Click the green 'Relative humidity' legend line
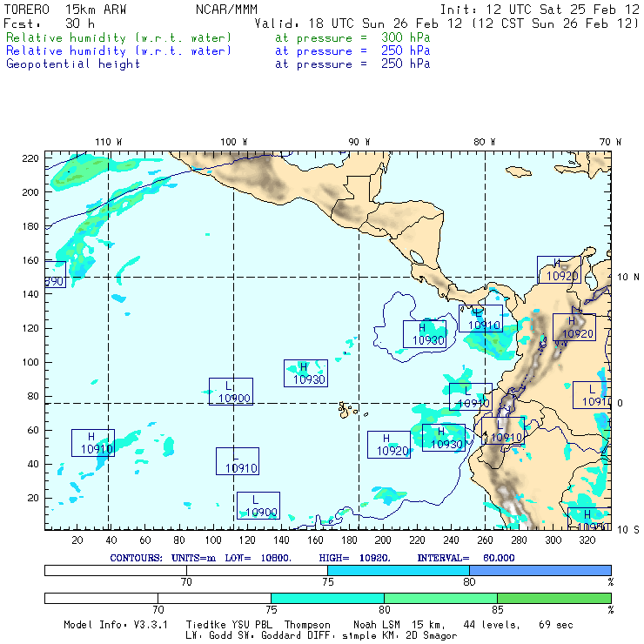The width and height of the screenshot is (644, 644). [218, 37]
